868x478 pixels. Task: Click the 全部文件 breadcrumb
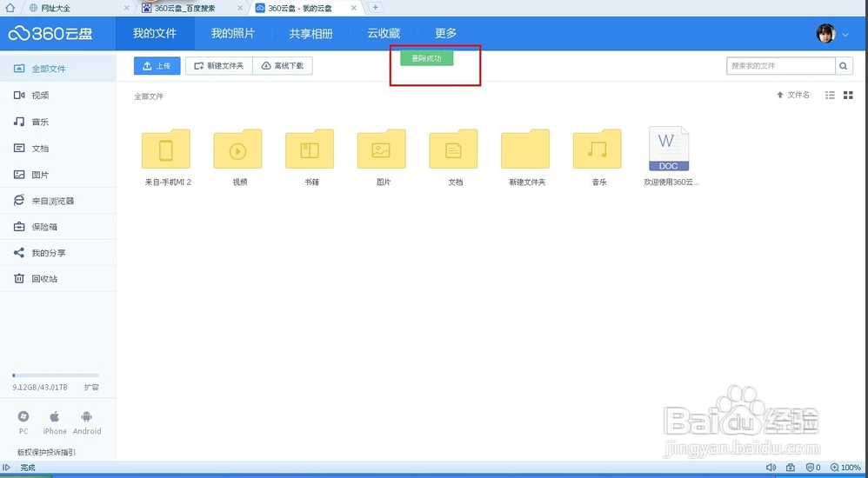click(149, 96)
